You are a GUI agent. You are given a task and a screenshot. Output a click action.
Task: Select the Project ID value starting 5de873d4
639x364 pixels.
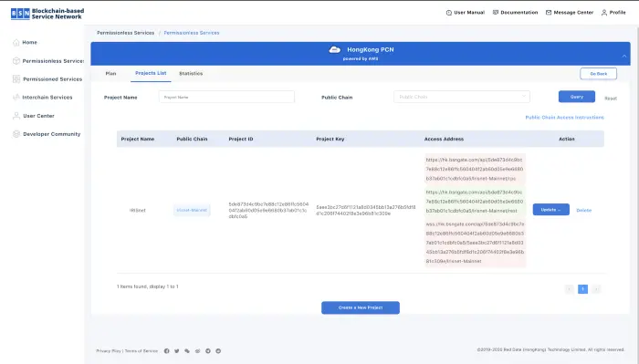click(269, 211)
